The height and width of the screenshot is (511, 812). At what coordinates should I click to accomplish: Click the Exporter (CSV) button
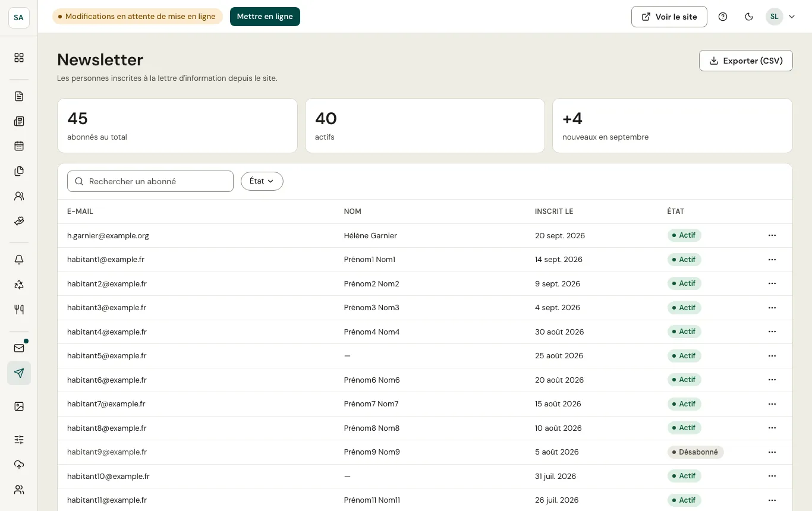pos(746,61)
